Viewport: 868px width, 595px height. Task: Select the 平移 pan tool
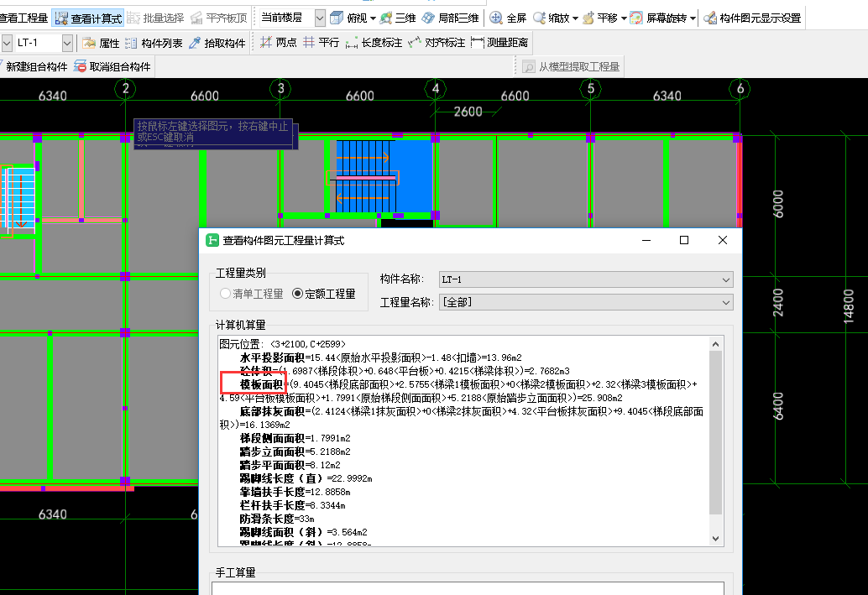(x=600, y=18)
